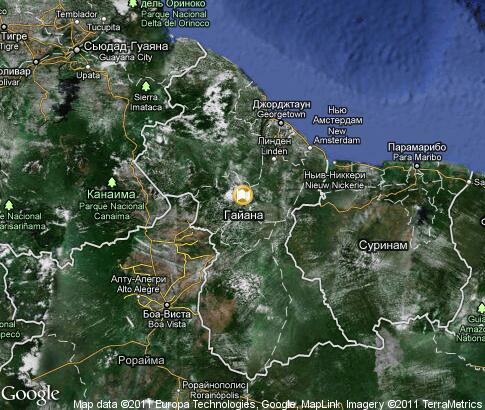The width and height of the screenshot is (485, 410).
Task: Click the Рорайма state label
Action: pyautogui.click(x=141, y=360)
